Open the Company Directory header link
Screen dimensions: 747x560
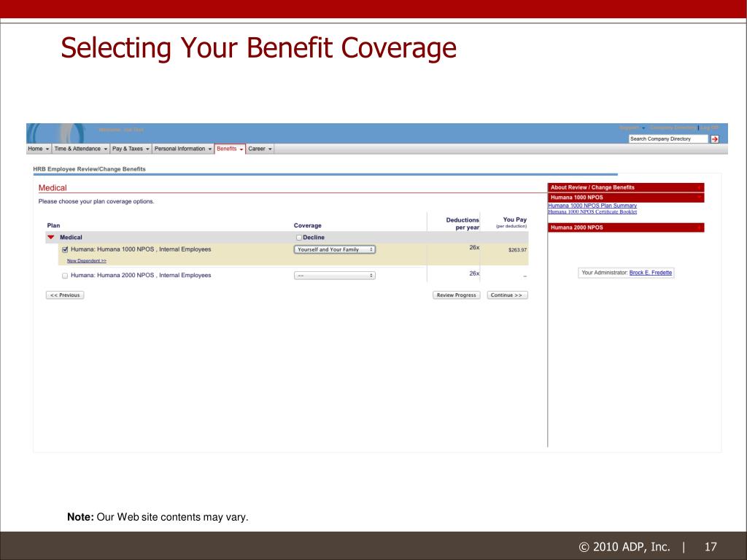coord(673,128)
